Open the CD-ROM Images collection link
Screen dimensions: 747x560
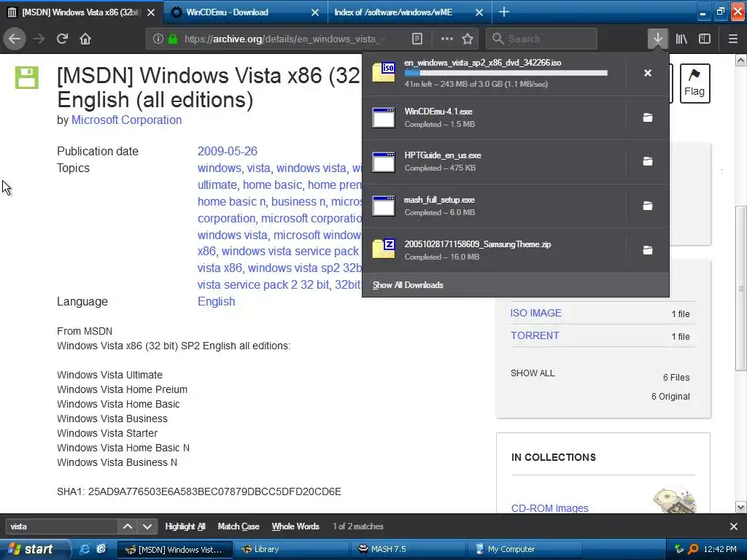[550, 508]
